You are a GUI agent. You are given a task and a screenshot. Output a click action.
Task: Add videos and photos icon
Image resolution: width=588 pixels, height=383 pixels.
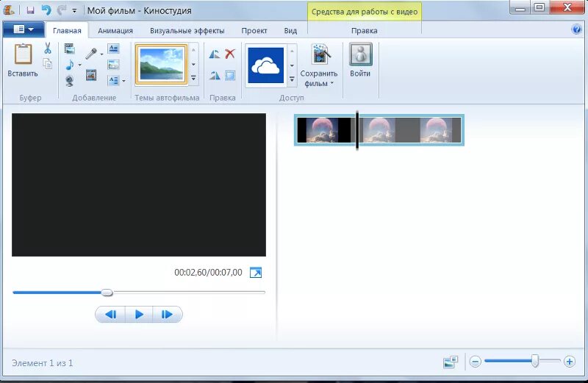(69, 49)
